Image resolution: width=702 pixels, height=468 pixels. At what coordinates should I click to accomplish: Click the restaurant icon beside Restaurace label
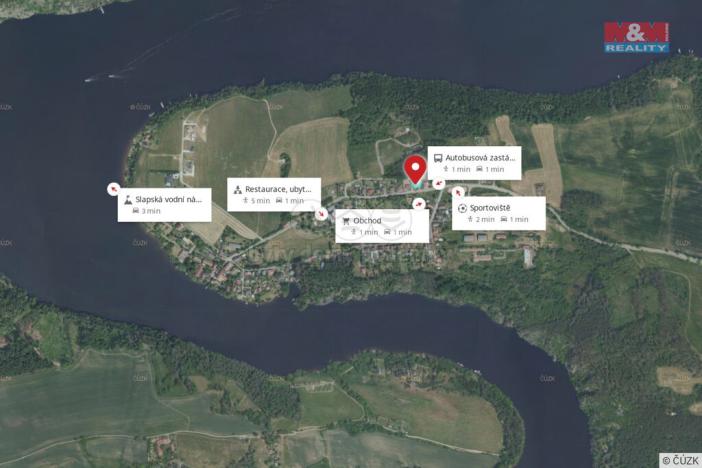(238, 190)
